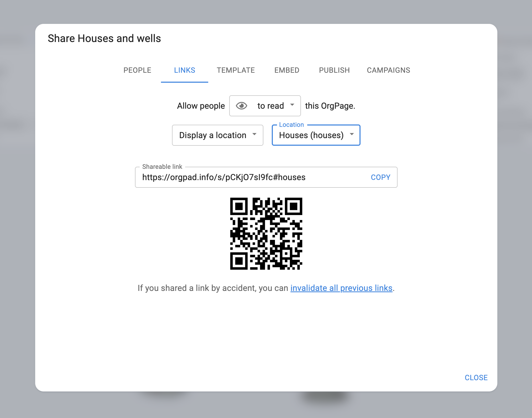The width and height of the screenshot is (532, 418).
Task: Switch to the PUBLISH tab
Action: point(334,70)
